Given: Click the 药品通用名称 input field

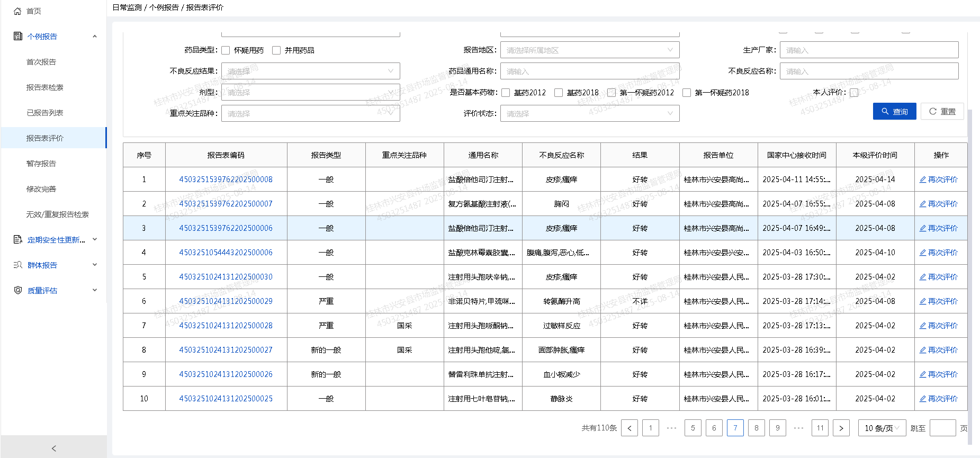Looking at the screenshot, I should coord(589,71).
